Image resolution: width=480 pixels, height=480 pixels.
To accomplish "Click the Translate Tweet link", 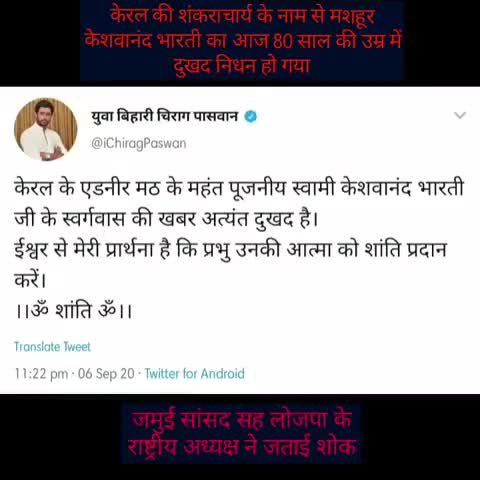I will [x=52, y=347].
